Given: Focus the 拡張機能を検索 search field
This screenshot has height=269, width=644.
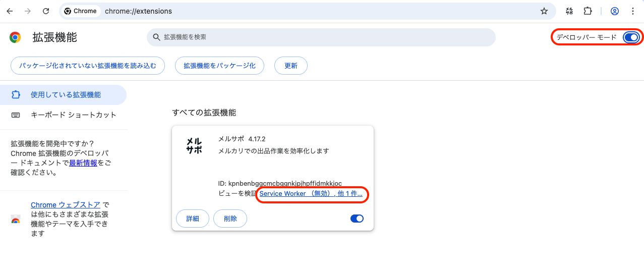Looking at the screenshot, I should (323, 37).
